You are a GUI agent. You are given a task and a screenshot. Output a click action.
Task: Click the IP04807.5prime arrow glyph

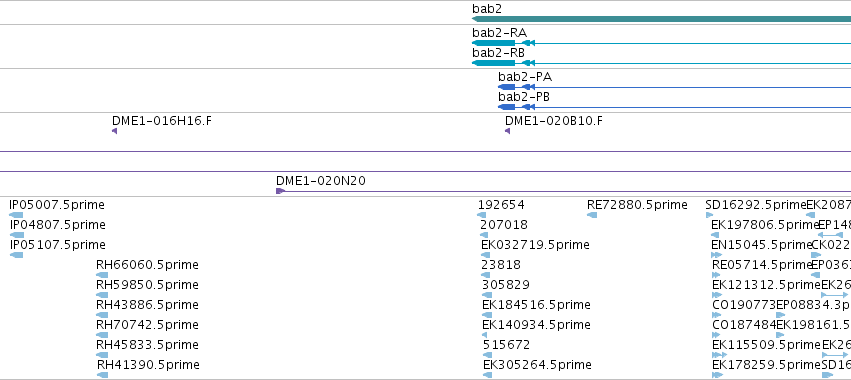[x=17, y=235]
